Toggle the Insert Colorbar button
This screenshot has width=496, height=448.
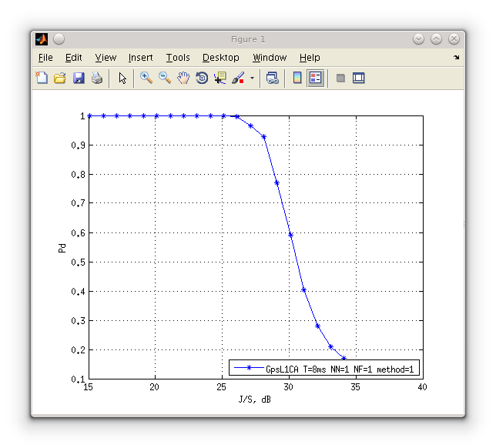(297, 78)
